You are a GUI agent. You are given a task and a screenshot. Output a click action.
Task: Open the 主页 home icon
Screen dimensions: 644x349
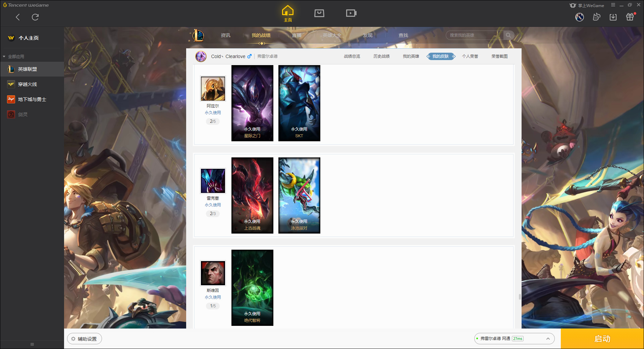point(288,14)
